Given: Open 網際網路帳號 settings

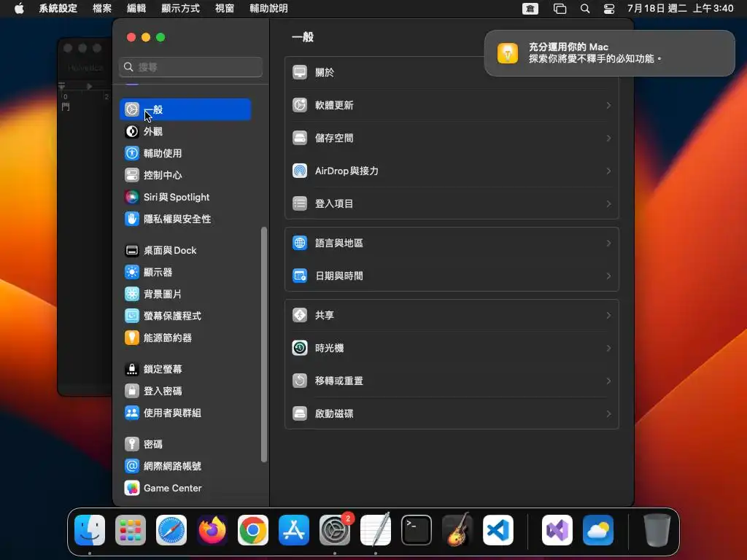Looking at the screenshot, I should (x=185, y=467).
